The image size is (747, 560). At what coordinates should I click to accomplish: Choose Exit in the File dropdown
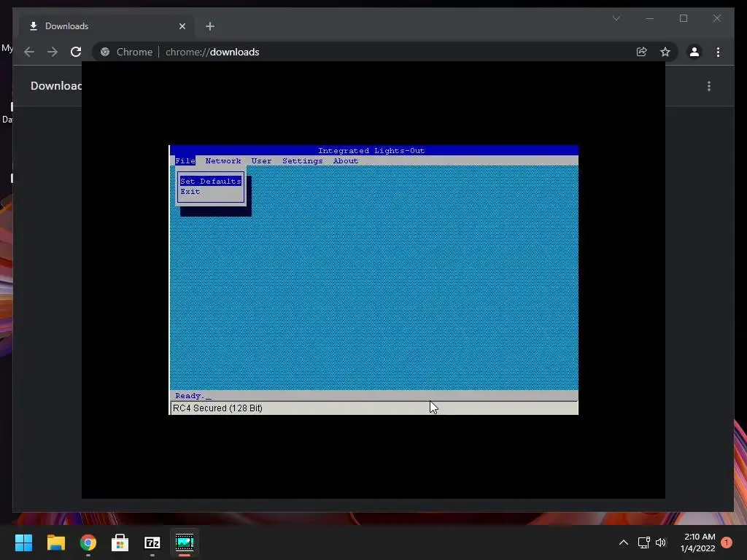[x=190, y=192]
